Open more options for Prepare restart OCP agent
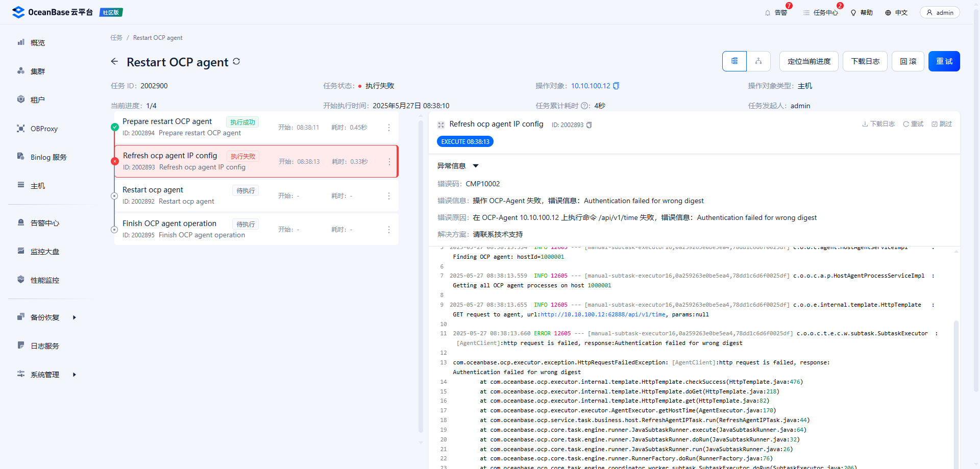Image resolution: width=980 pixels, height=469 pixels. coord(389,128)
